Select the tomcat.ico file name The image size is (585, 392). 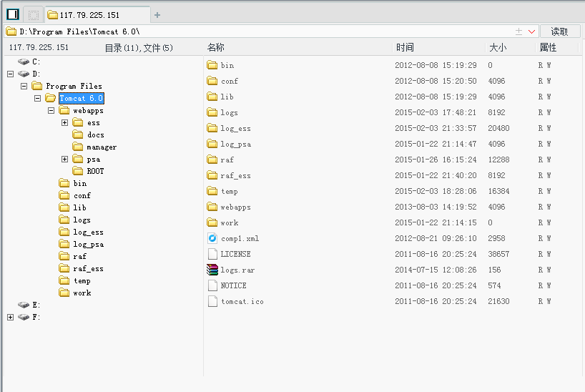coord(242,301)
